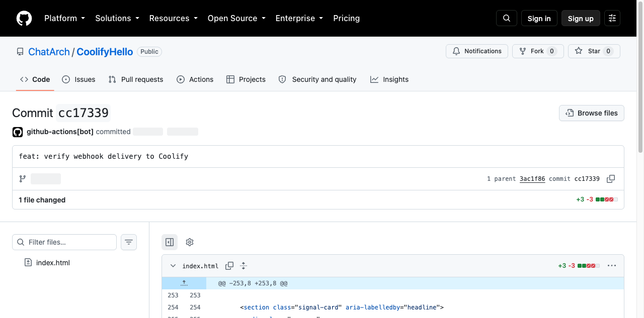Open the Resources dropdown menu

click(x=173, y=18)
